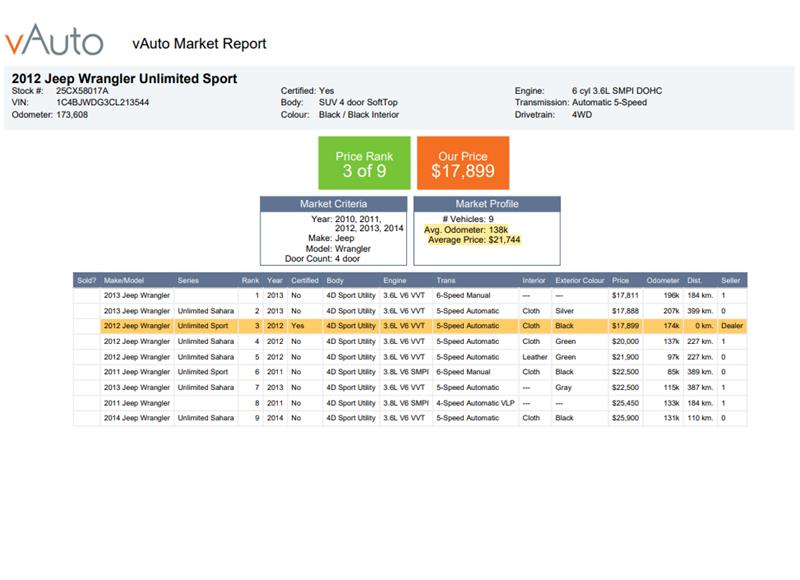Click '4-Speed Automatic VLP' transmission cell
Viewport: 800px width, 580px height.
tap(475, 403)
